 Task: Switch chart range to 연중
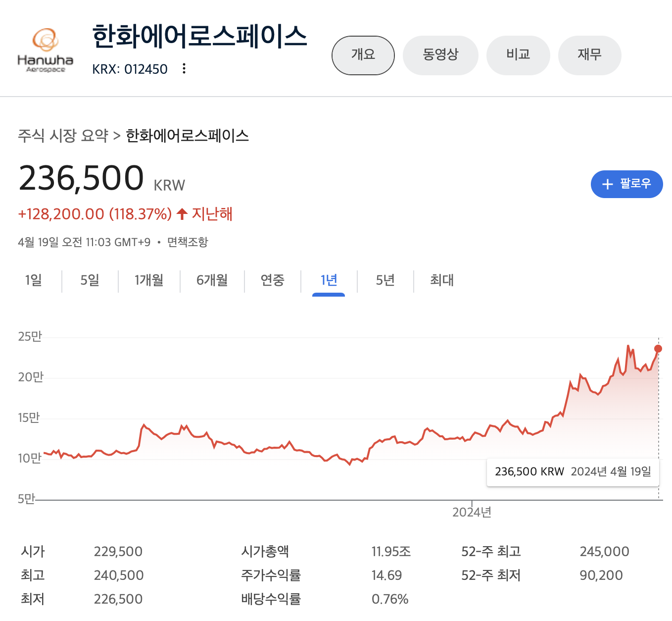click(273, 280)
